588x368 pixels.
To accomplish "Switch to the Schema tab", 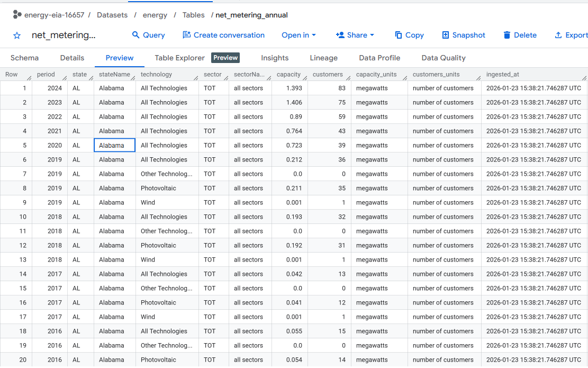I will [x=24, y=58].
